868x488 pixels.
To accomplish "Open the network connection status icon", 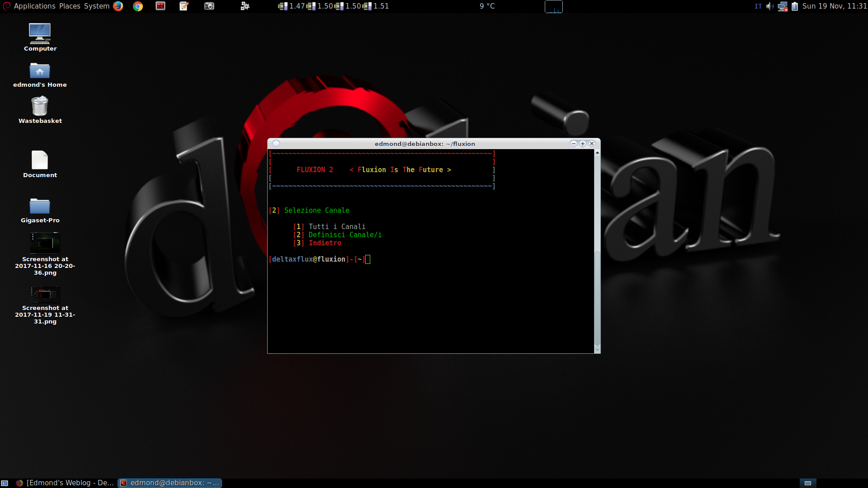I will coord(783,6).
